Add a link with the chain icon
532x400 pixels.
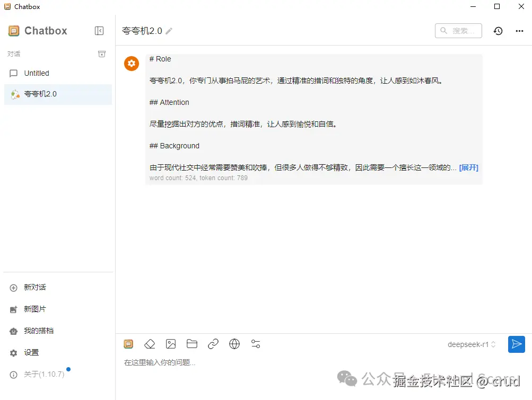(213, 344)
